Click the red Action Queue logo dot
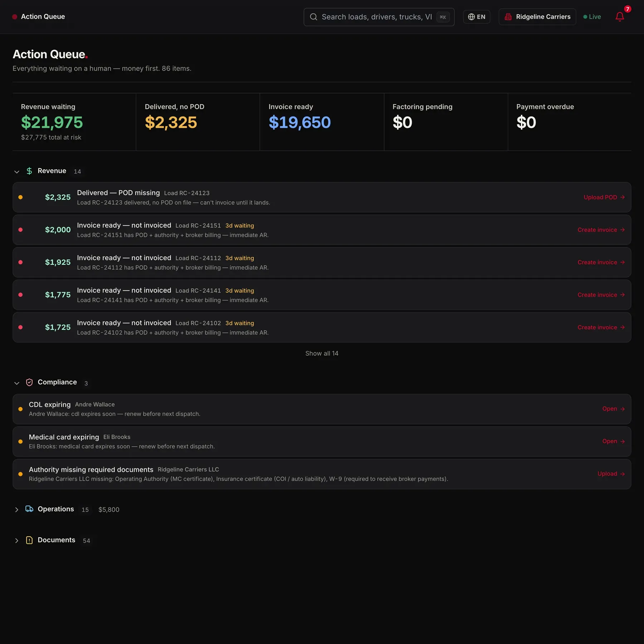The width and height of the screenshot is (644, 644). (x=15, y=17)
